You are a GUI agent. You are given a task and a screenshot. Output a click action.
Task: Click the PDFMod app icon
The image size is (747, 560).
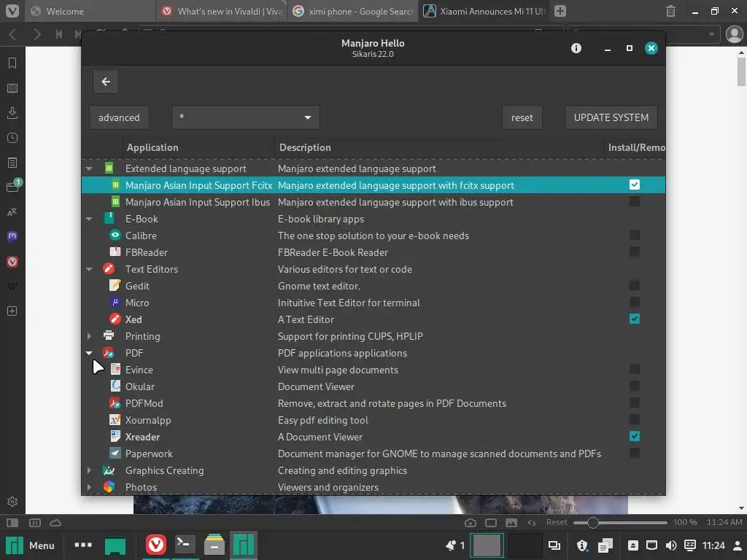115,402
